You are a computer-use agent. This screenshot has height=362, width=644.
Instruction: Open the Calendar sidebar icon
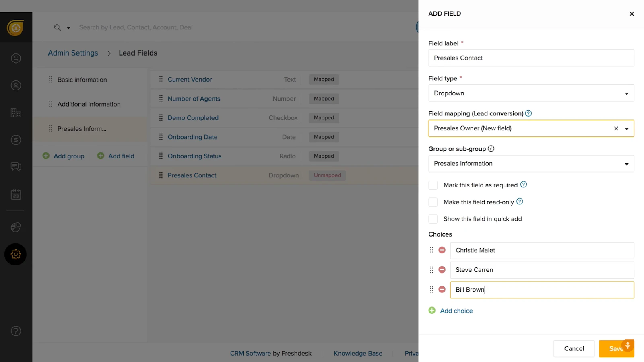click(x=16, y=195)
